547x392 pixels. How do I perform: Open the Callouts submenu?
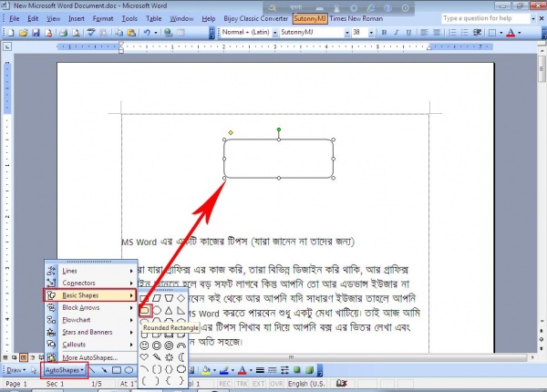tap(91, 345)
